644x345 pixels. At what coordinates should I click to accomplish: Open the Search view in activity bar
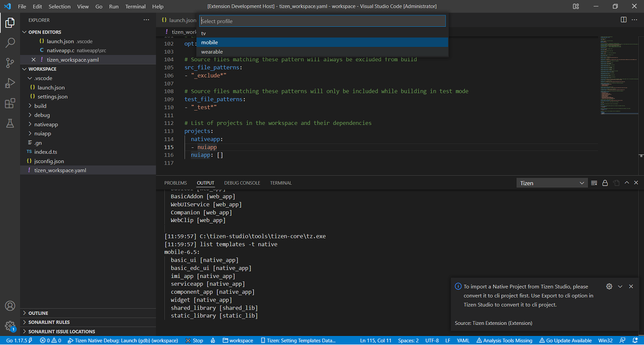tap(10, 43)
